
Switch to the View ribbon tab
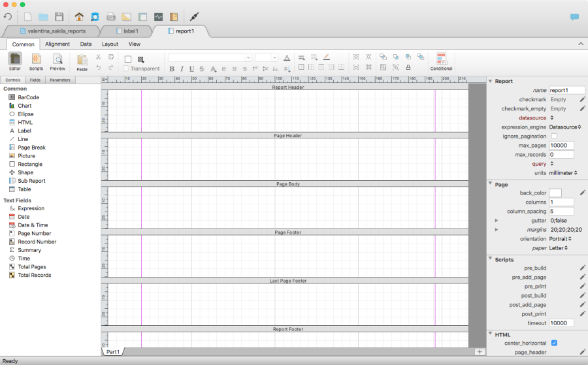click(134, 44)
